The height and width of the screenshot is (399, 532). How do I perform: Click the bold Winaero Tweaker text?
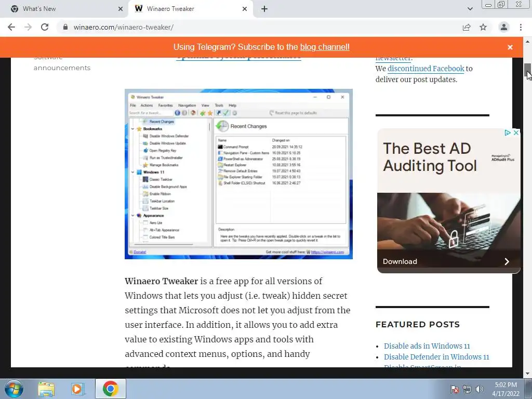click(161, 281)
